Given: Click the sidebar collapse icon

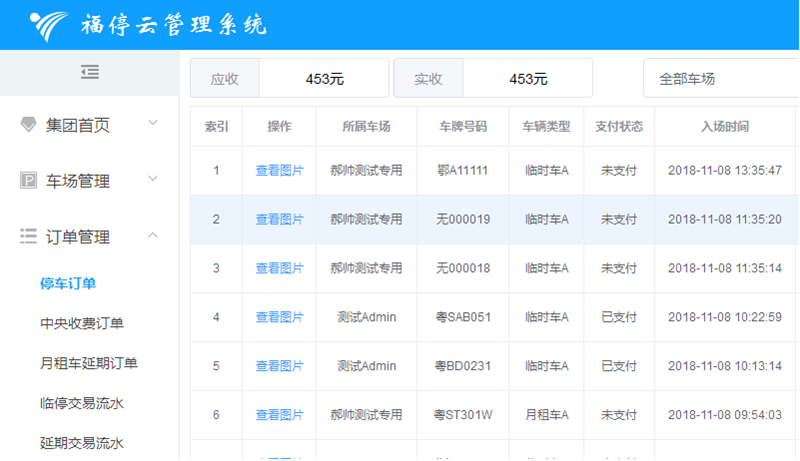Looking at the screenshot, I should [x=90, y=72].
